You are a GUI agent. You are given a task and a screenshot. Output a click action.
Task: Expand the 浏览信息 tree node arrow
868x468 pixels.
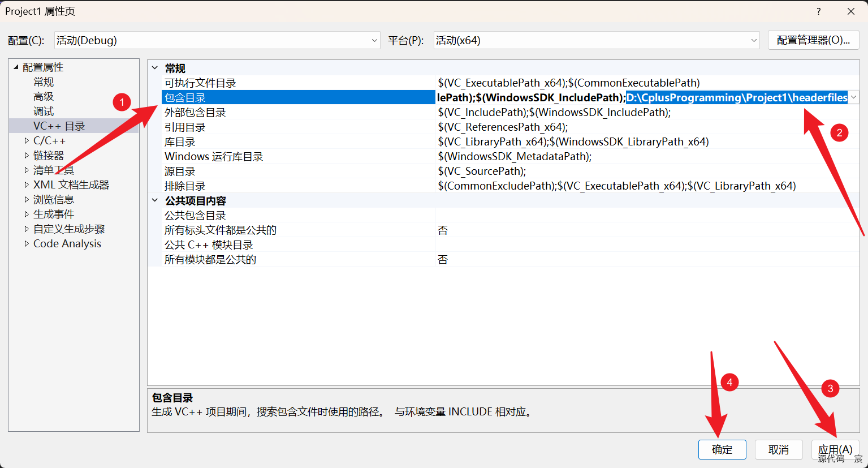coord(27,199)
